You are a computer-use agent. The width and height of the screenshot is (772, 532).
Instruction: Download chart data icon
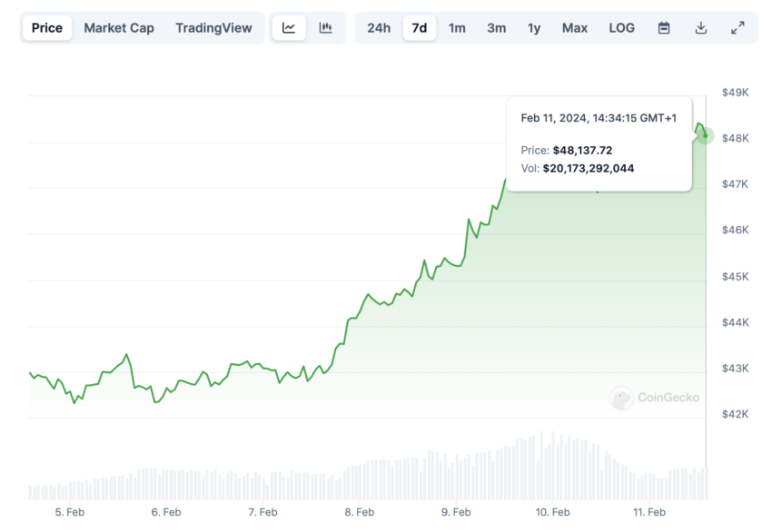700,28
